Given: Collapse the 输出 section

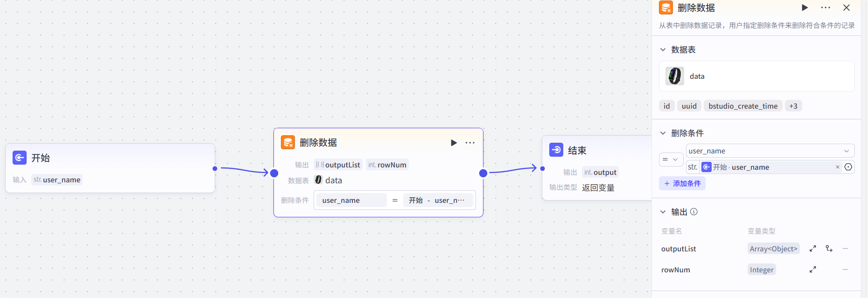Looking at the screenshot, I should (663, 212).
